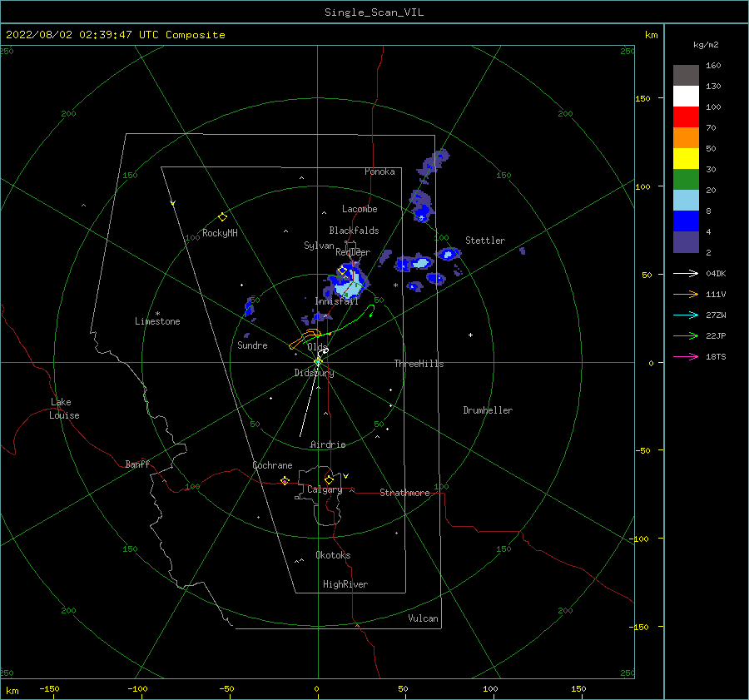
Task: Select the light blue 8-20 color swatch
Action: 686,201
